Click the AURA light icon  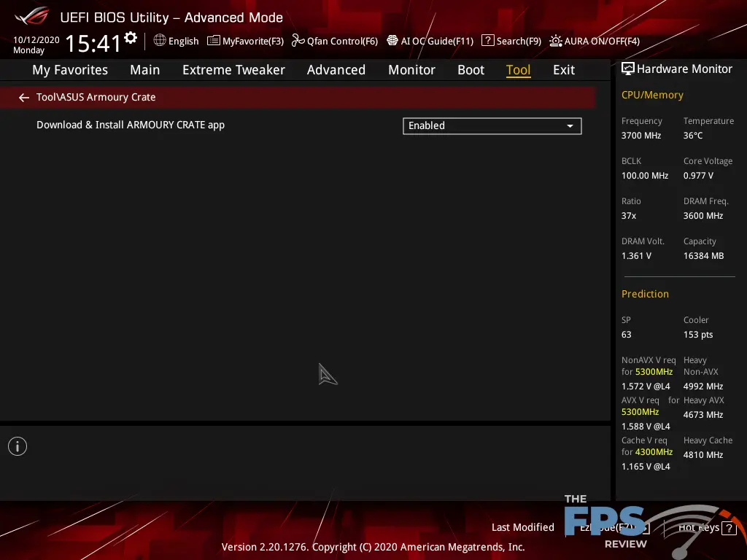pyautogui.click(x=555, y=41)
